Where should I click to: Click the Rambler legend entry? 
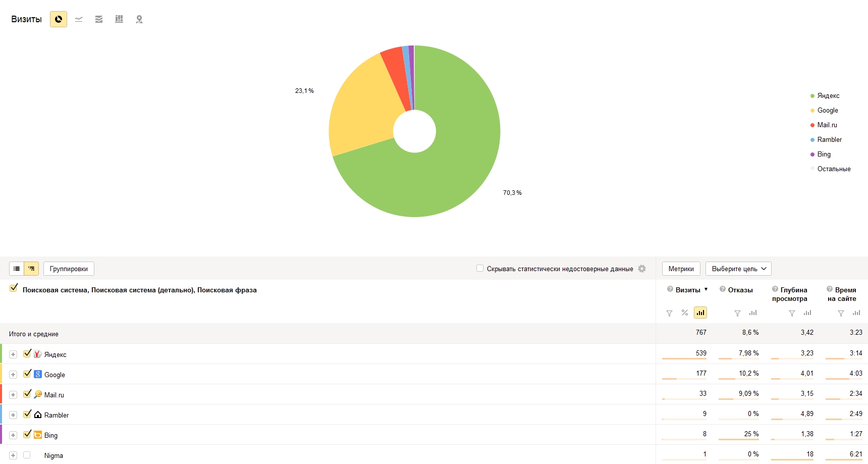pyautogui.click(x=826, y=139)
